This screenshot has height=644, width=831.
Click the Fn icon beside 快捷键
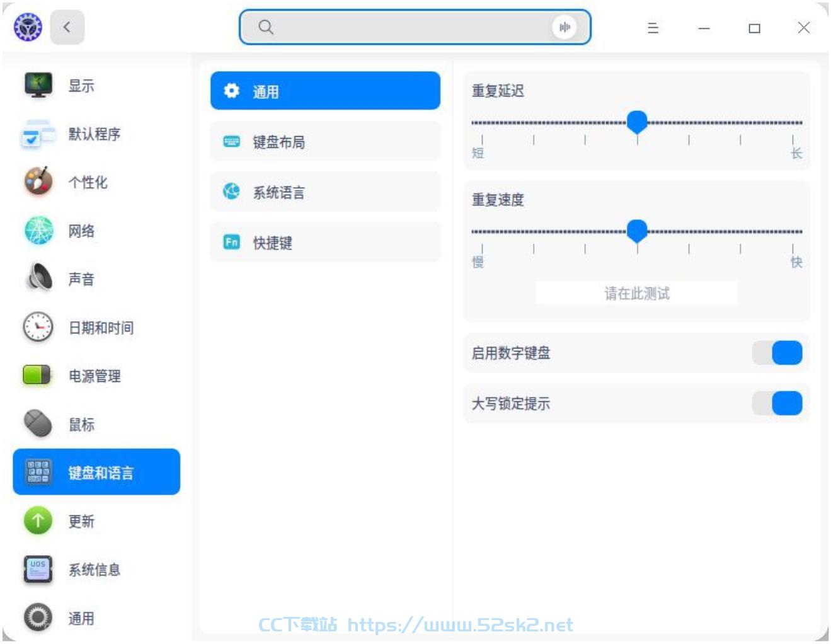(x=232, y=241)
